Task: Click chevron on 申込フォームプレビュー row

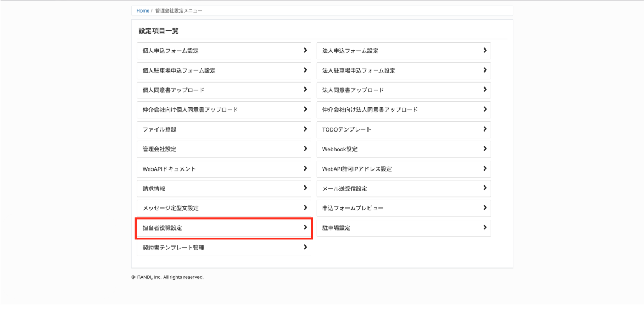Action: 485,207
